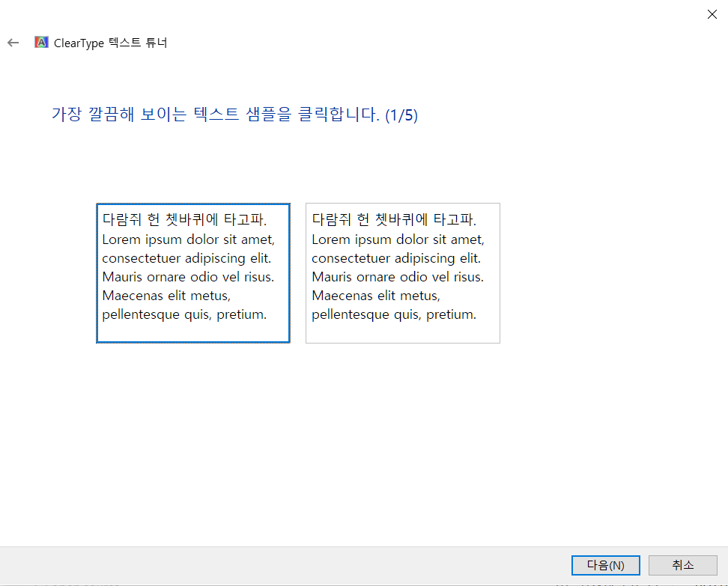Close the ClearType tuner window

coord(712,14)
